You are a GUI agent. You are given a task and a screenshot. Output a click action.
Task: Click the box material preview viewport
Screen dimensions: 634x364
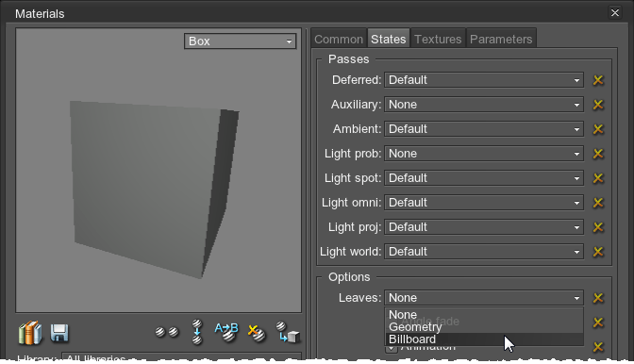point(158,170)
